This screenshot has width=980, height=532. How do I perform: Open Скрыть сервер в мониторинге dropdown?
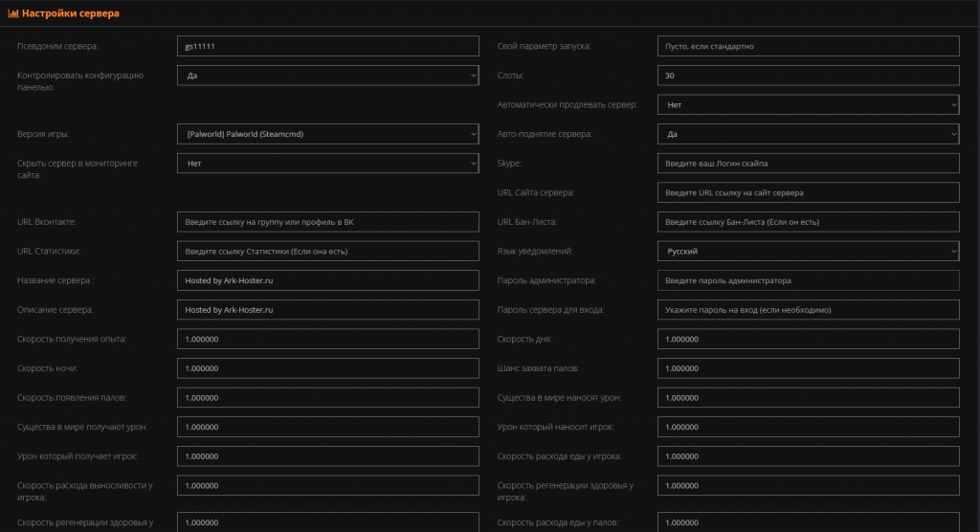(x=328, y=164)
